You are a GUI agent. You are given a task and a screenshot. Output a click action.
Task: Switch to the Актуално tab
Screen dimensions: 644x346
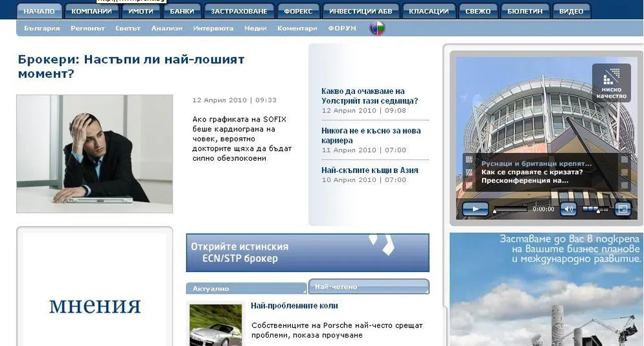pyautogui.click(x=246, y=289)
